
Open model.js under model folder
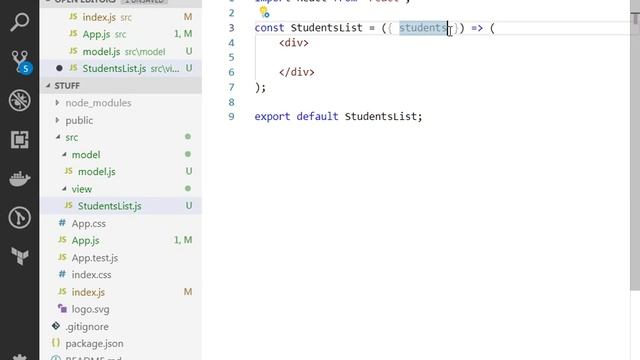click(x=121, y=171)
